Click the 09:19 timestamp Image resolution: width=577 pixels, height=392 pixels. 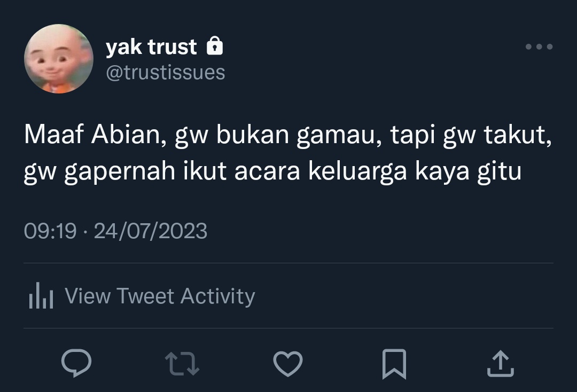coord(50,231)
